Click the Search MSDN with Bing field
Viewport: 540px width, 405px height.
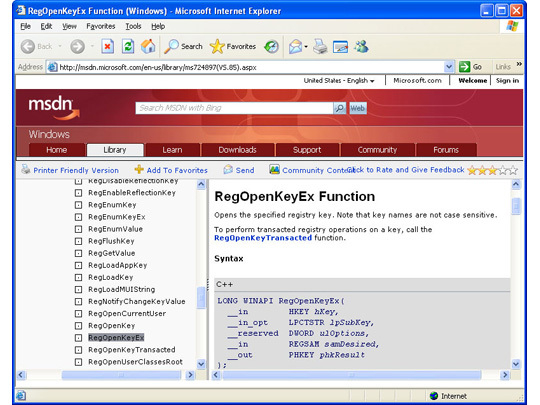coord(235,108)
